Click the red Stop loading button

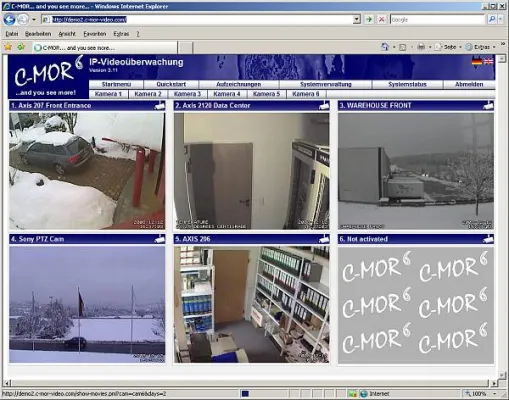(382, 20)
